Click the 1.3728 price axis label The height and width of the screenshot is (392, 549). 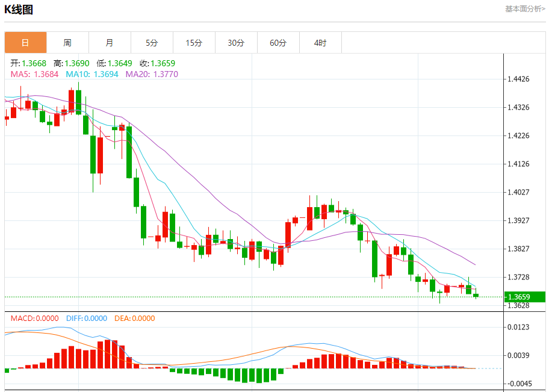click(518, 278)
